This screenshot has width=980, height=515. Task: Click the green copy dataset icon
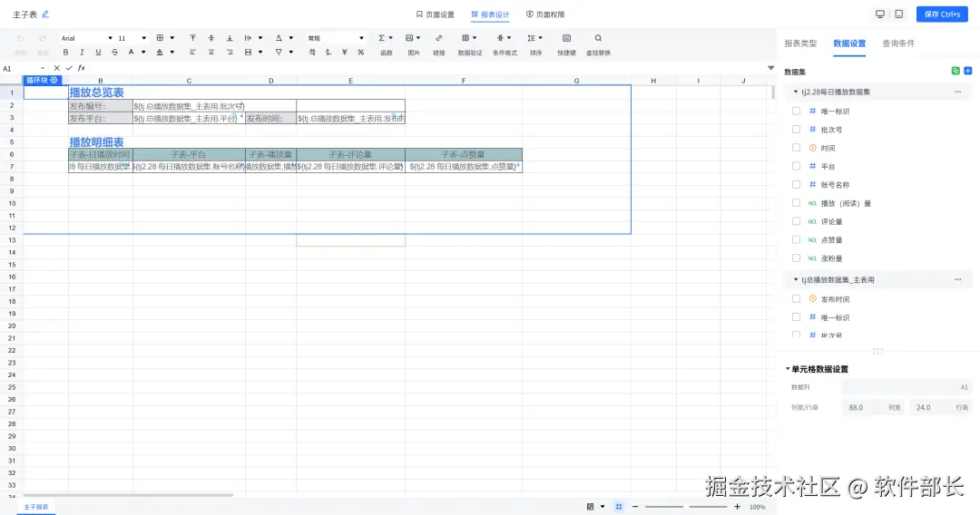(955, 71)
